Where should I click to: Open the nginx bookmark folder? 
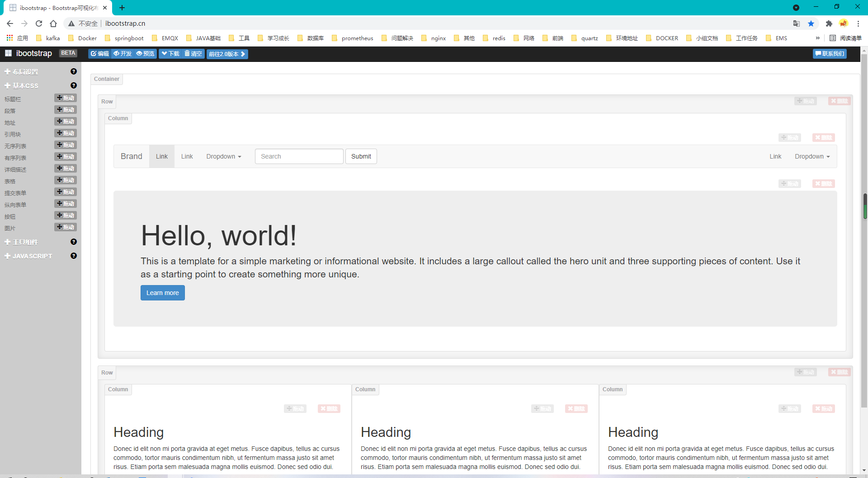434,38
